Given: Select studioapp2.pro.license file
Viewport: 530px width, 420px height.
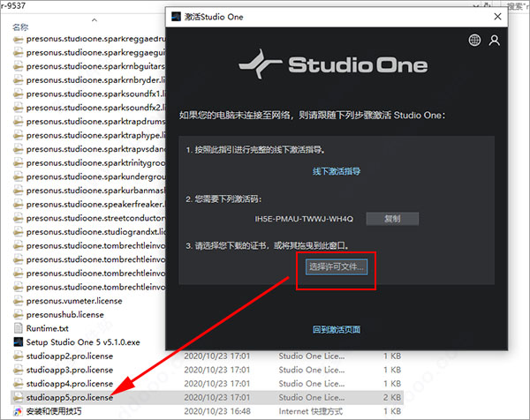Looking at the screenshot, I should [70, 356].
